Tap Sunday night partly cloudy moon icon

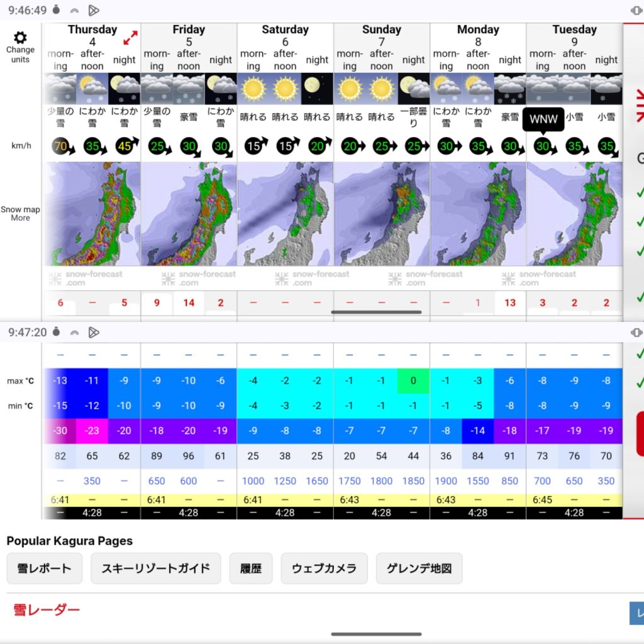point(413,89)
